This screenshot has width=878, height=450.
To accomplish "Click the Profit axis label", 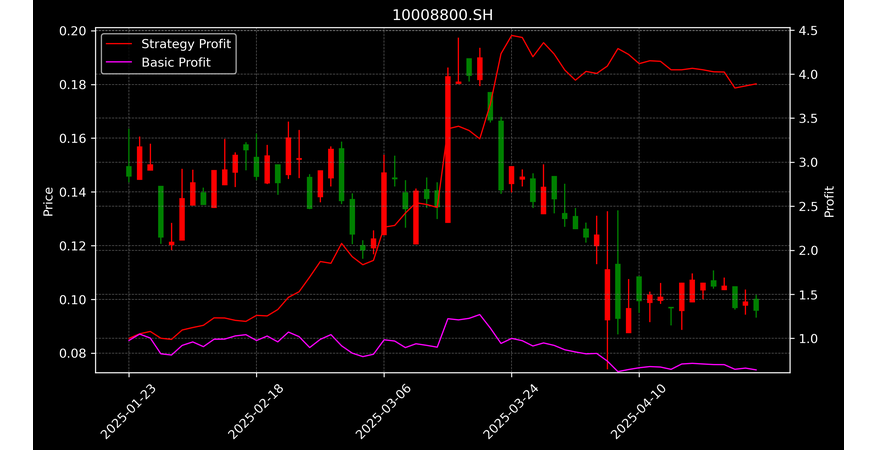I will pyautogui.click(x=829, y=201).
